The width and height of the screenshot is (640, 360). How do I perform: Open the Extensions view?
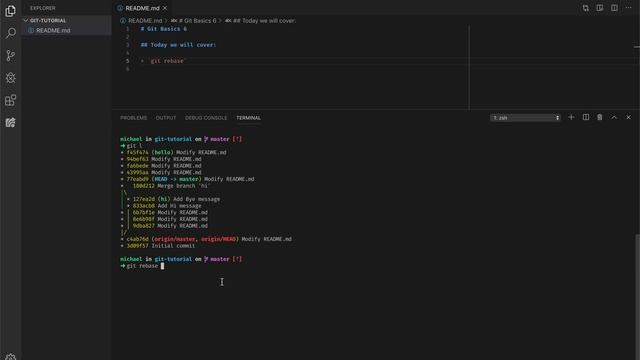[x=11, y=100]
